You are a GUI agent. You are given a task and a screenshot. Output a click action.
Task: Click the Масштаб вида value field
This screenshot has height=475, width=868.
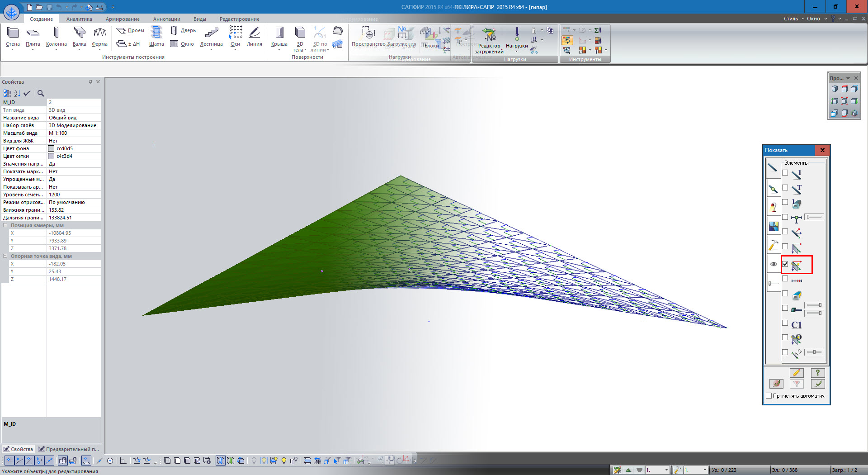point(74,133)
